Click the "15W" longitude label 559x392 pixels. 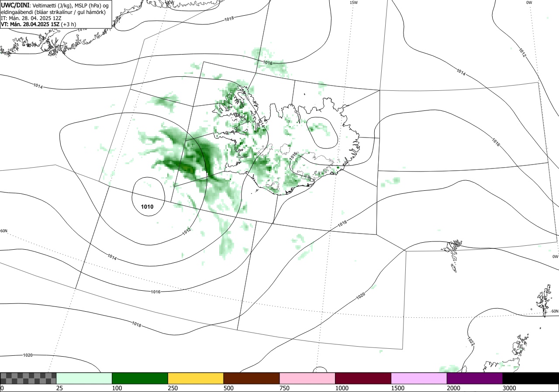coord(354,3)
